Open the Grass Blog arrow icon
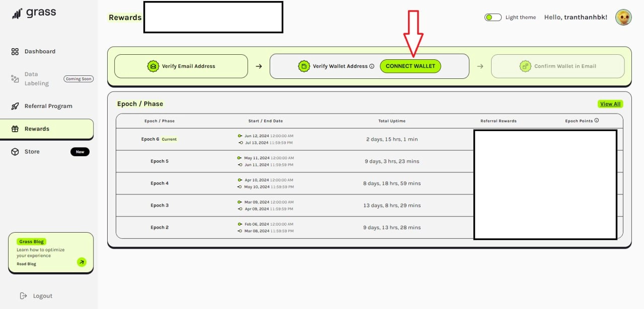Screen dimensions: 644x309 (82, 262)
